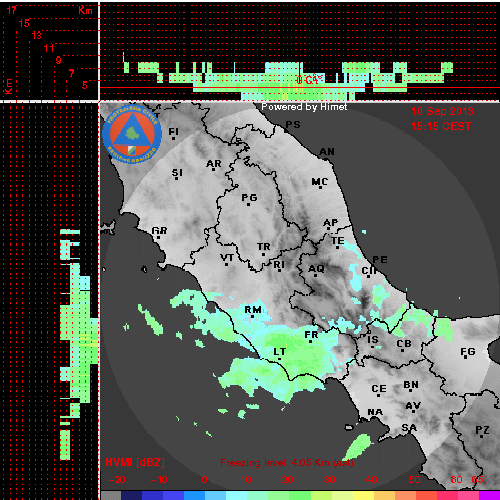Click the PG city label
The image size is (500, 500).
[249, 198]
